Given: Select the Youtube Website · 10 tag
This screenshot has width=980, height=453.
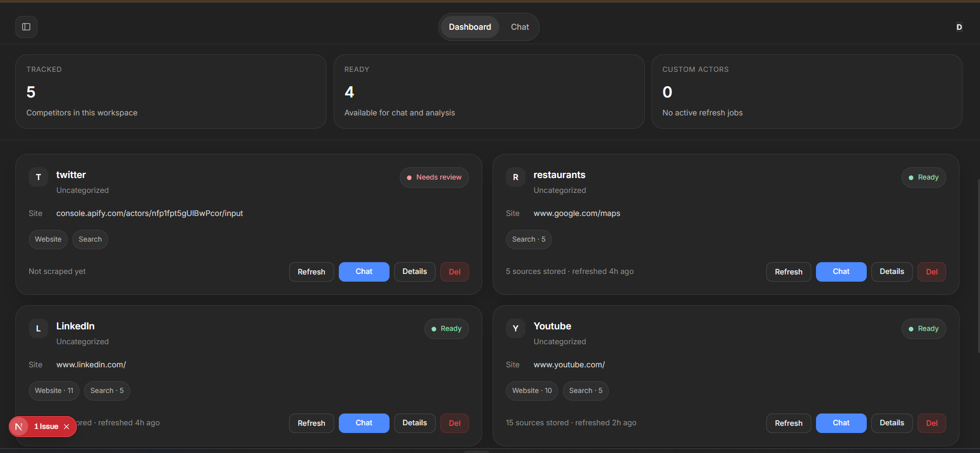Looking at the screenshot, I should tap(532, 391).
